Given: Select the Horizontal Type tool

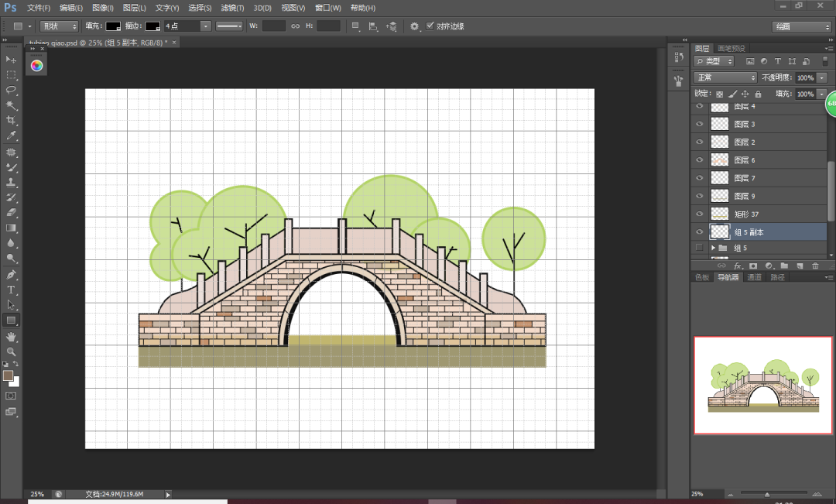Looking at the screenshot, I should coord(12,290).
